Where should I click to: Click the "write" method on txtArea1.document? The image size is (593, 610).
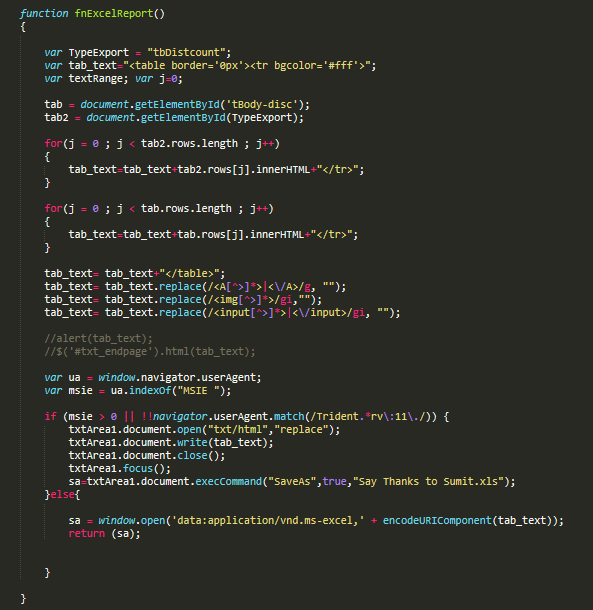click(192, 443)
